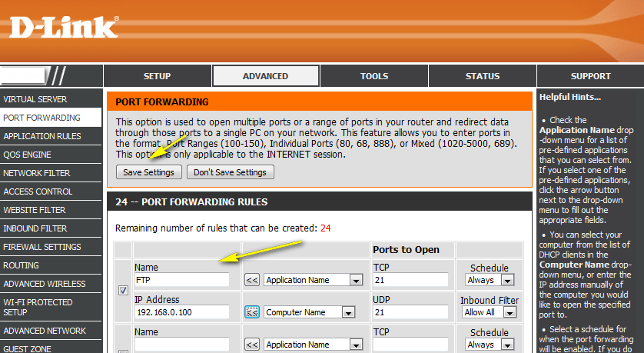Click the Save Settings button
The height and width of the screenshot is (353, 644).
coord(148,172)
